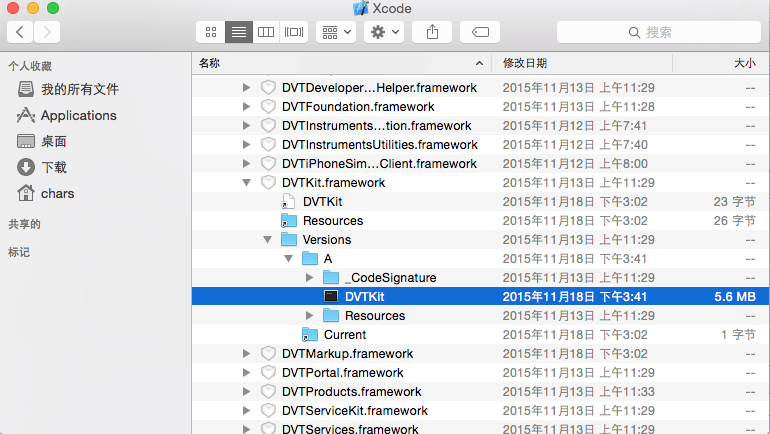Expand DVTPortal.framework
The image size is (770, 434).
[247, 373]
